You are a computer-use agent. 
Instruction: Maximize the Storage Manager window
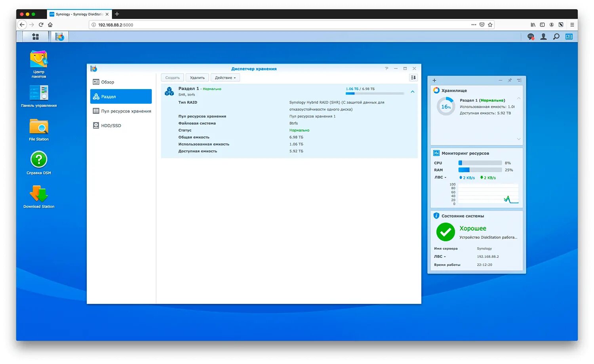[405, 69]
